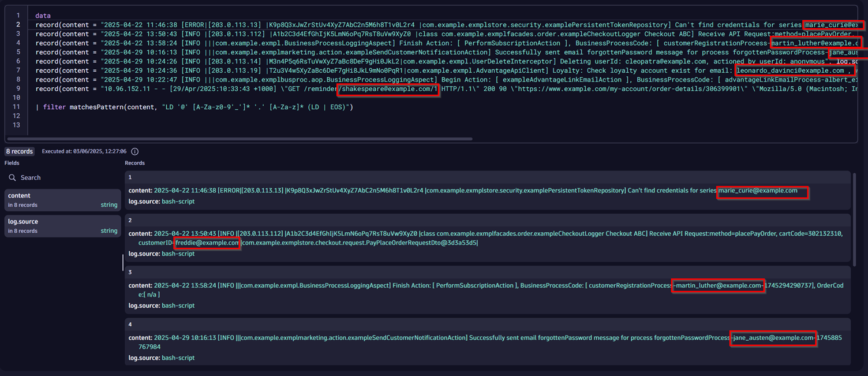This screenshot has height=376, width=868.
Task: Click the 8 records badge
Action: coord(20,151)
